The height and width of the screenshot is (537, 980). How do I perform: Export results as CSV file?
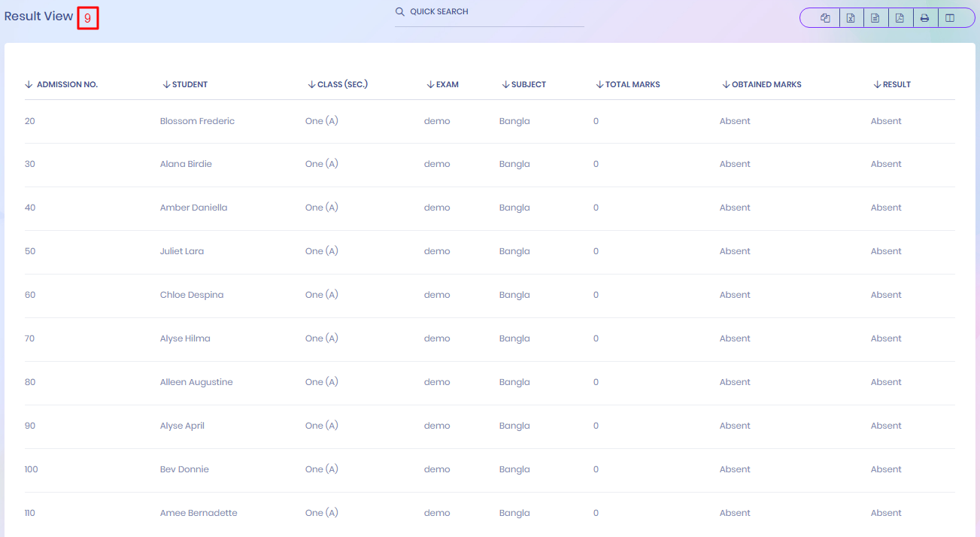(x=875, y=18)
